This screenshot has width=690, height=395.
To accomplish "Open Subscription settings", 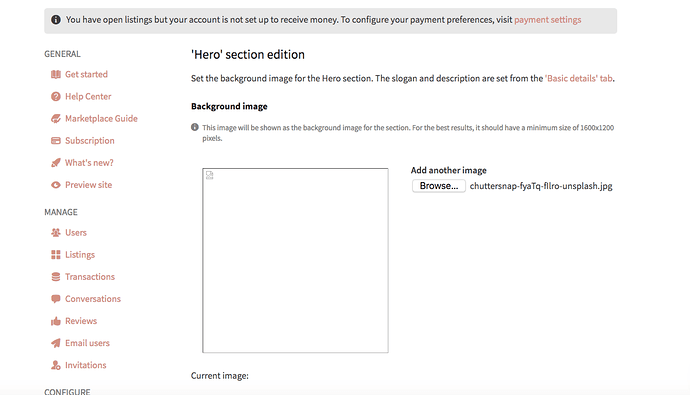I will point(90,141).
